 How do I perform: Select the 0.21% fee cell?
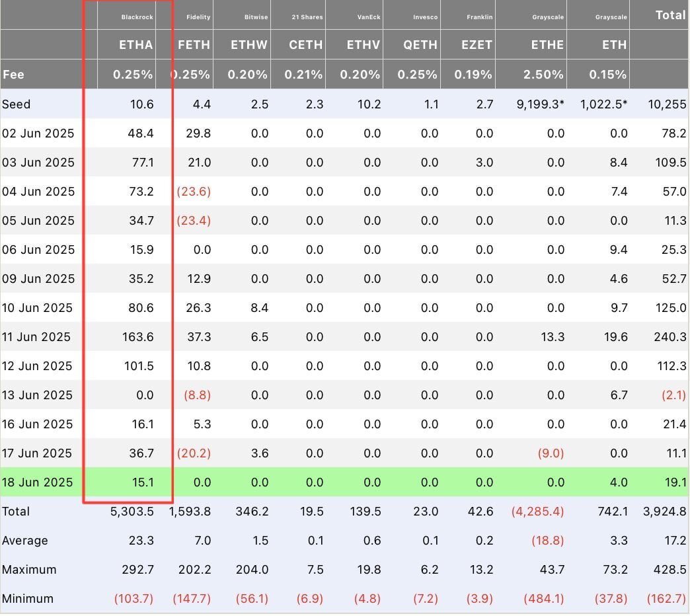[303, 75]
